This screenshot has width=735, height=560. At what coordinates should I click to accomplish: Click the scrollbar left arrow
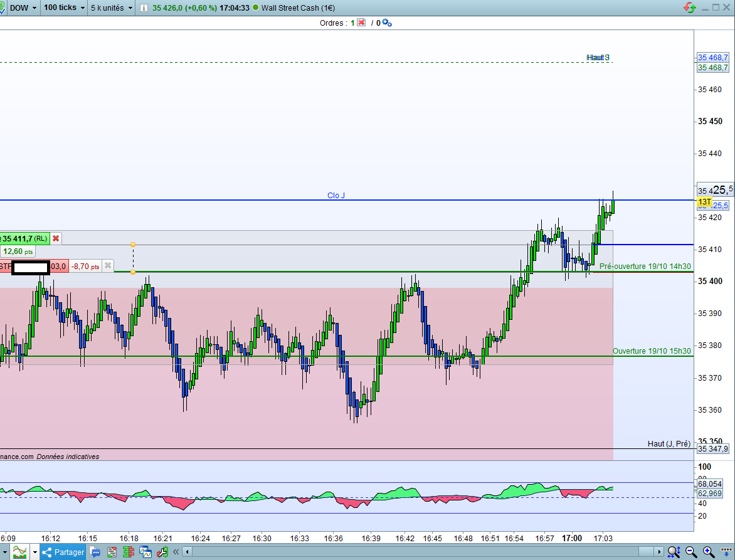187,552
